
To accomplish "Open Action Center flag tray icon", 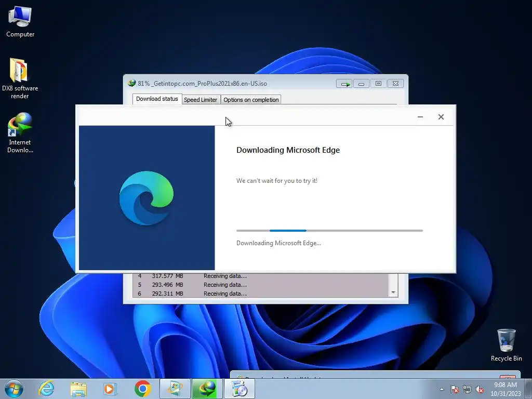I will pos(455,389).
